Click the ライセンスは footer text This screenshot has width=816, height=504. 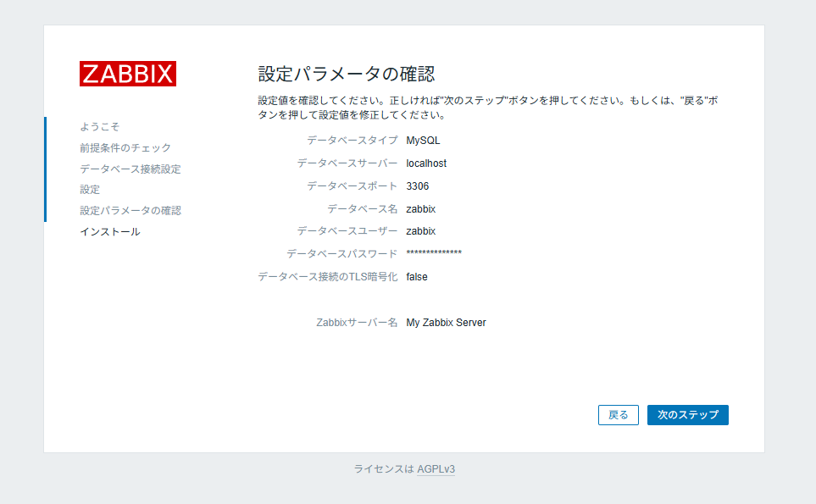383,469
